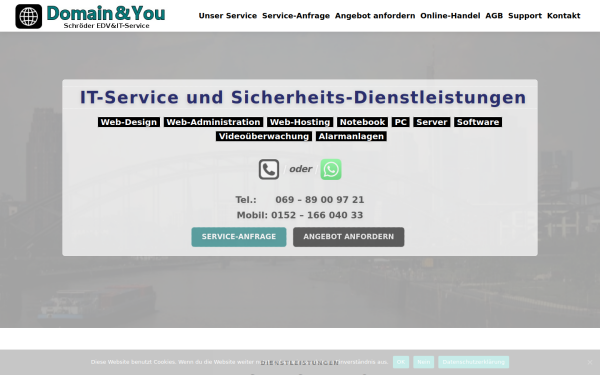The width and height of the screenshot is (600, 375).
Task: Click the Notebook tag
Action: pyautogui.click(x=362, y=122)
